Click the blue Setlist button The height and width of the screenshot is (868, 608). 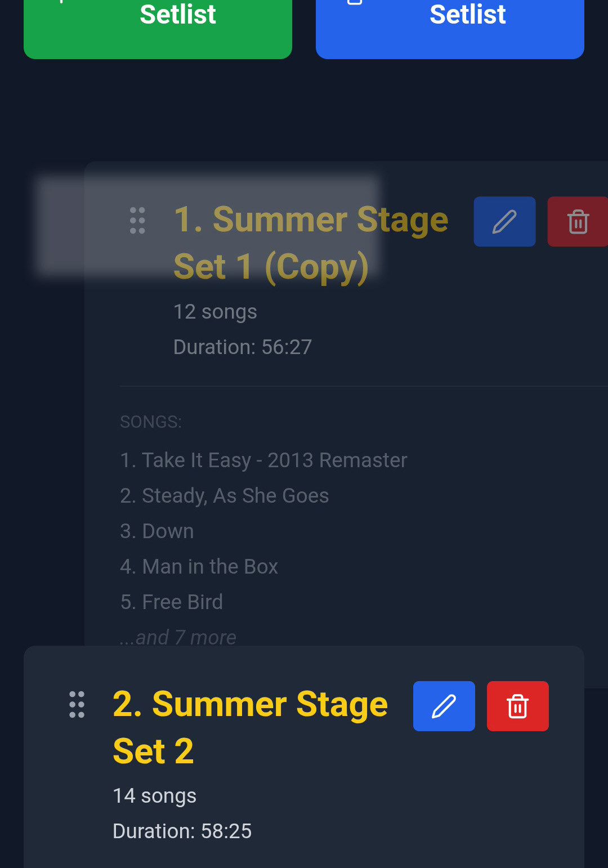pos(449,23)
